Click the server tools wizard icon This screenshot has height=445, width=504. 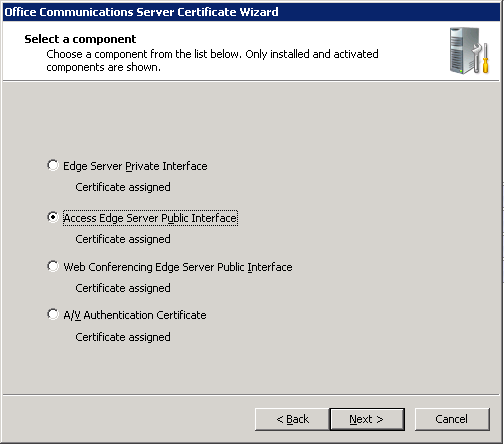tap(469, 51)
